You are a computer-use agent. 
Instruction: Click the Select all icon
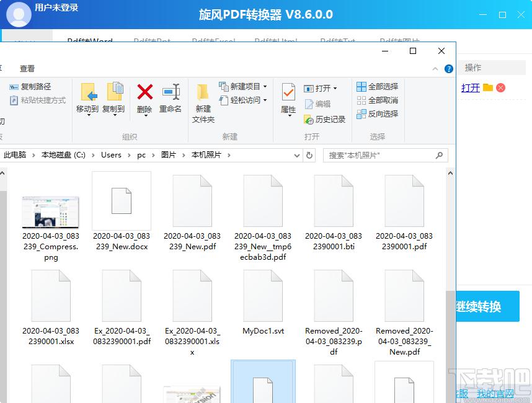(361, 87)
